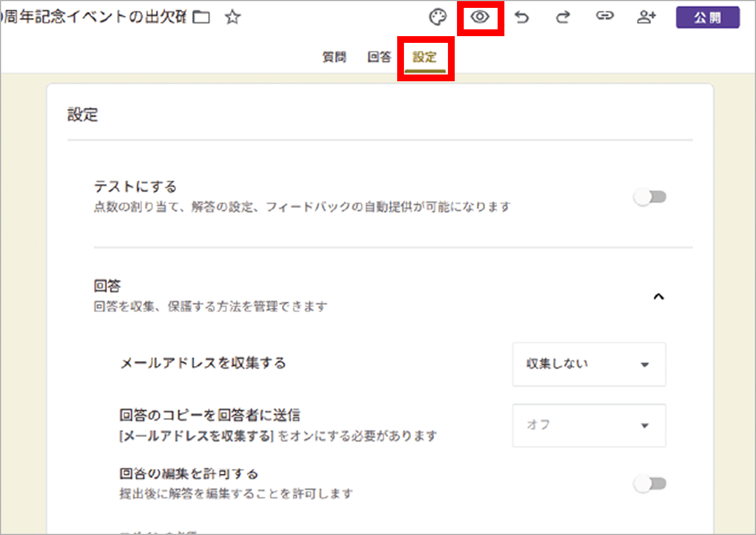756x535 pixels.
Task: Star this form with the star icon
Action: click(232, 17)
